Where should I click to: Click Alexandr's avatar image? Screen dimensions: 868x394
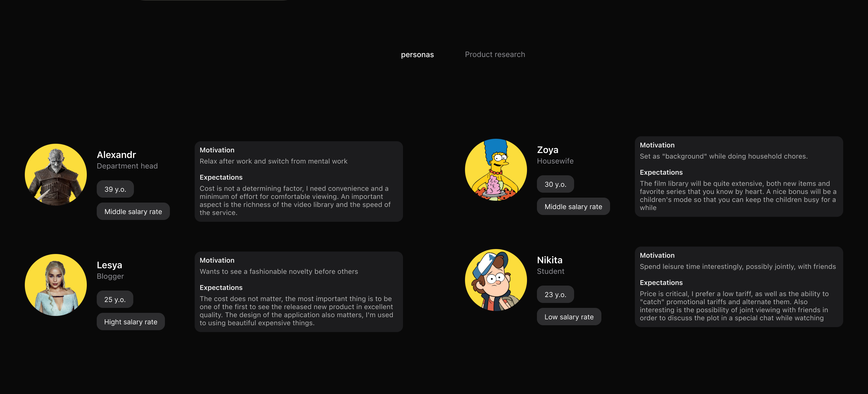pyautogui.click(x=55, y=175)
